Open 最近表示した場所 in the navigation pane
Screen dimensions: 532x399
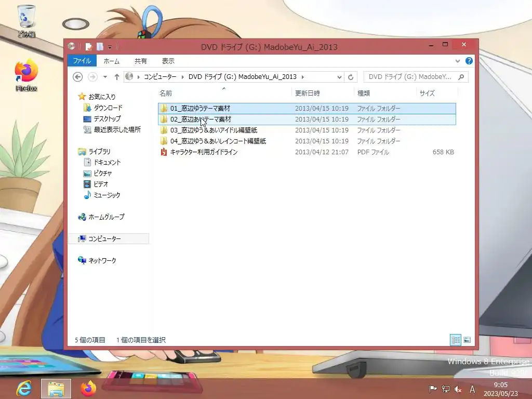pos(112,129)
